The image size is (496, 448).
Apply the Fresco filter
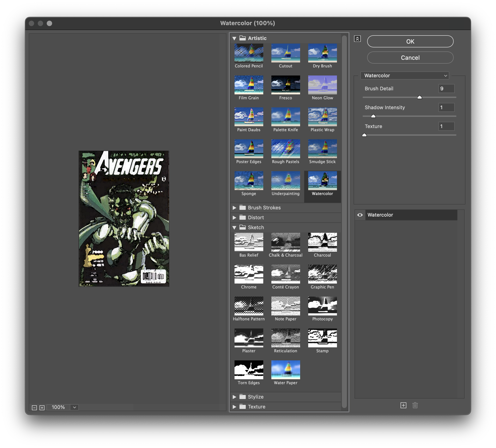pyautogui.click(x=285, y=85)
